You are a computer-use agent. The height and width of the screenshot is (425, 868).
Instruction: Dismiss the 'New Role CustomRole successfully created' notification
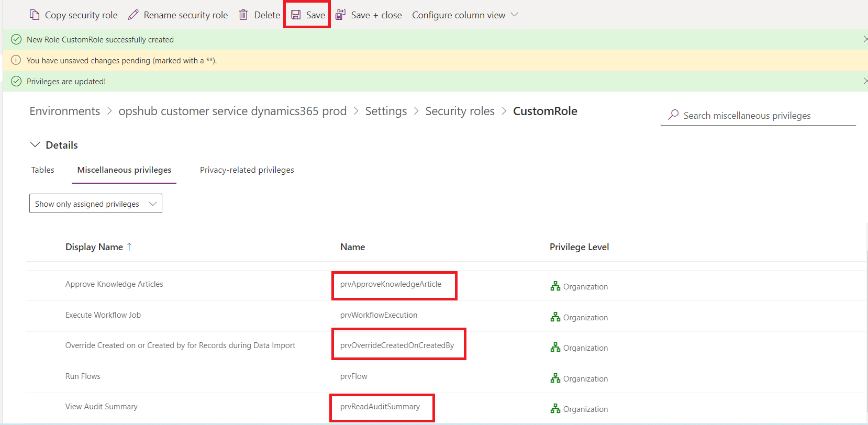pos(865,39)
